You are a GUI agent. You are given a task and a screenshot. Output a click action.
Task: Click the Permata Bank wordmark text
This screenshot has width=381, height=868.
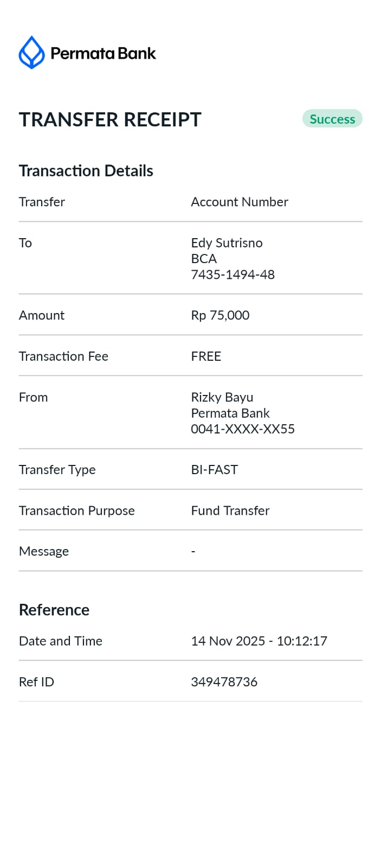(103, 53)
